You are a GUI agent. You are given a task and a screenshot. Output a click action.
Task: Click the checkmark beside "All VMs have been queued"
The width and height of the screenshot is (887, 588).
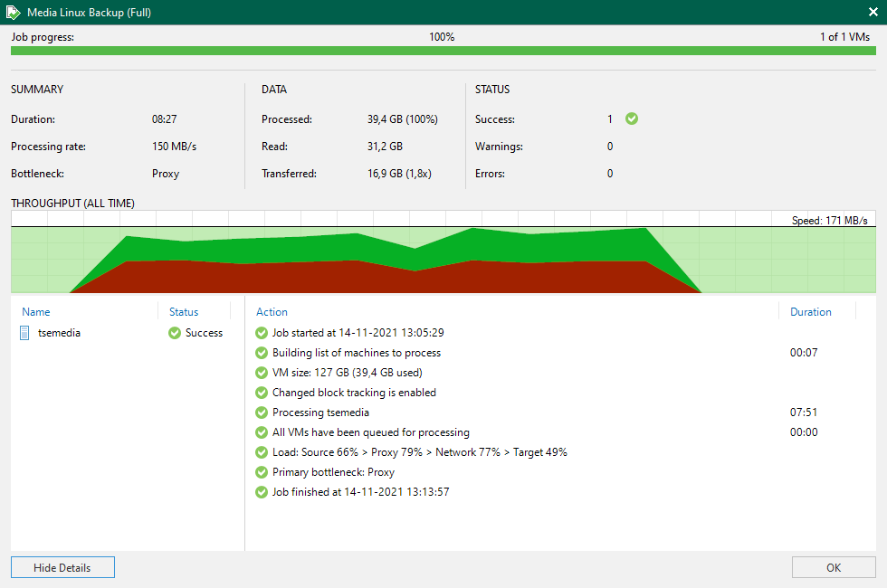tap(262, 432)
